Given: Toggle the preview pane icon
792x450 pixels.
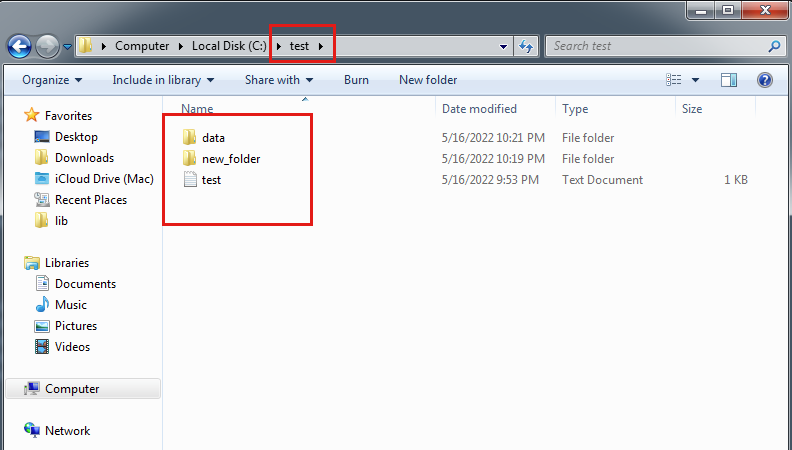Looking at the screenshot, I should coord(728,80).
